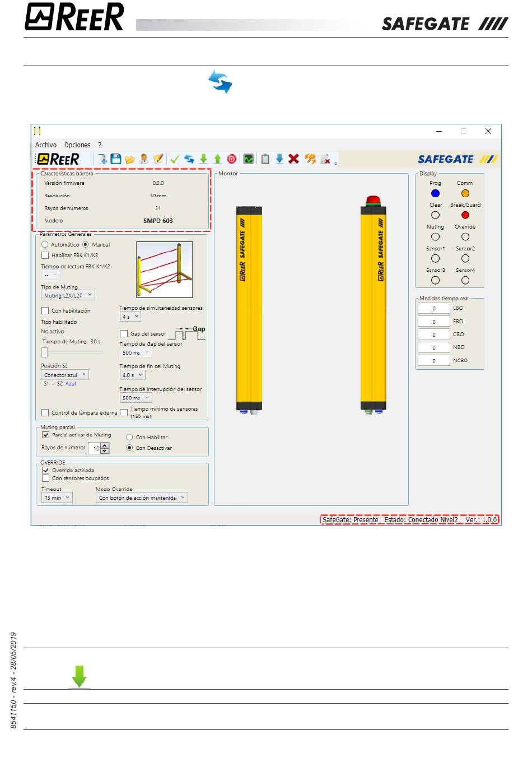Expand Tiempo de fin del Muting dropdown
The height and width of the screenshot is (767, 532).
tap(133, 375)
